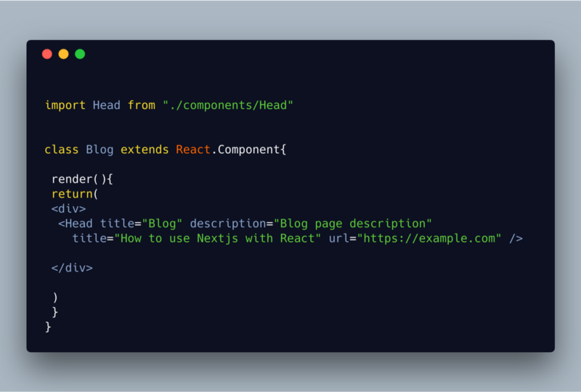
Task: Click the 'import' keyword in first line
Action: (65, 105)
